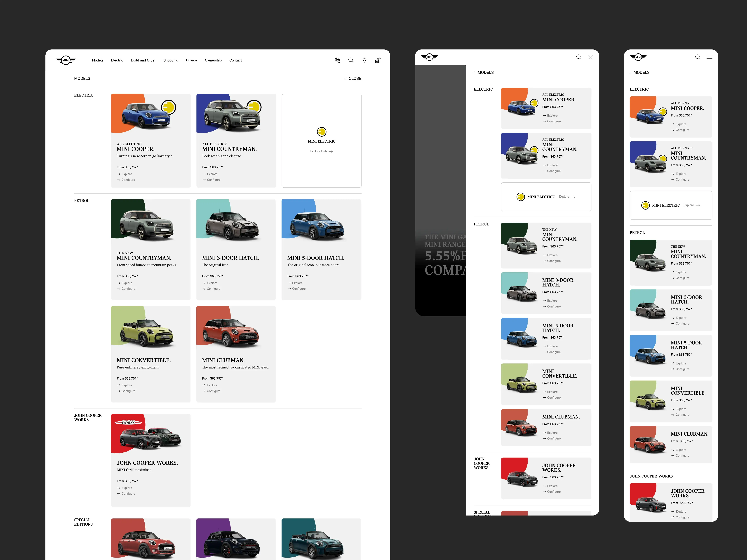747x560 pixels.
Task: Click the MINI logo in the desktop view
Action: (x=66, y=60)
